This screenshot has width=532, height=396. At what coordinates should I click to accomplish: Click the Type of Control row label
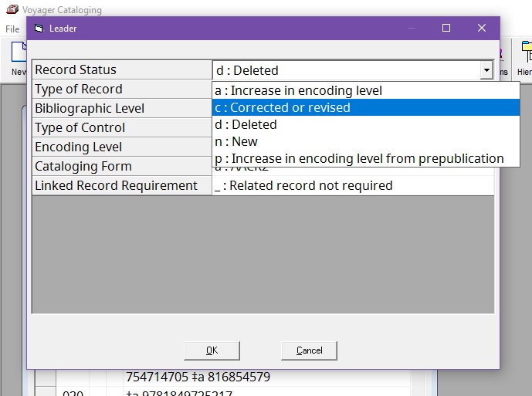[x=122, y=128]
